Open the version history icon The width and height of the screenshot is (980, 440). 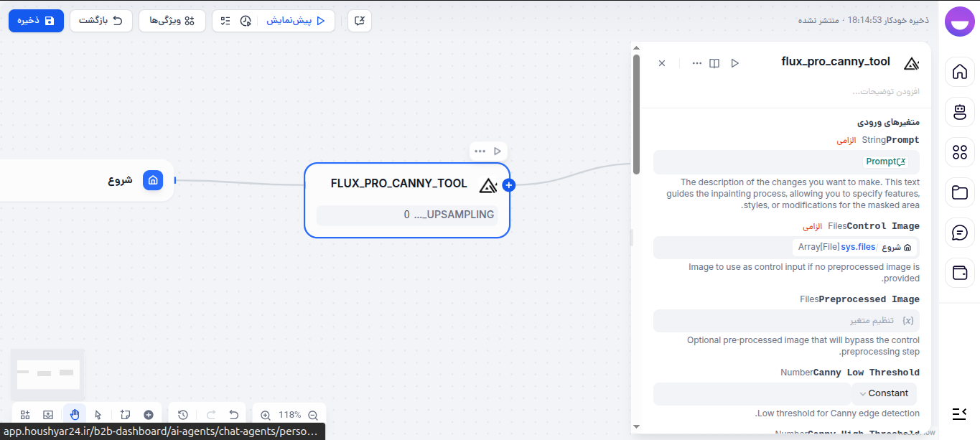coord(183,414)
